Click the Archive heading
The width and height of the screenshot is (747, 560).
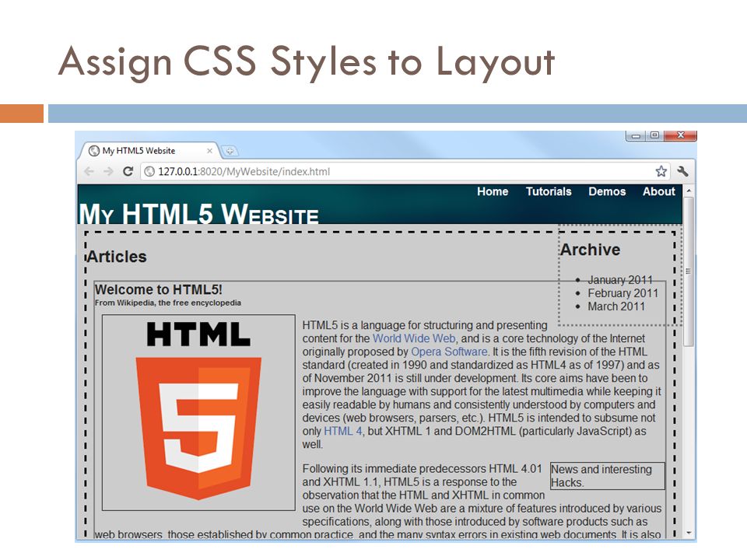tap(591, 250)
